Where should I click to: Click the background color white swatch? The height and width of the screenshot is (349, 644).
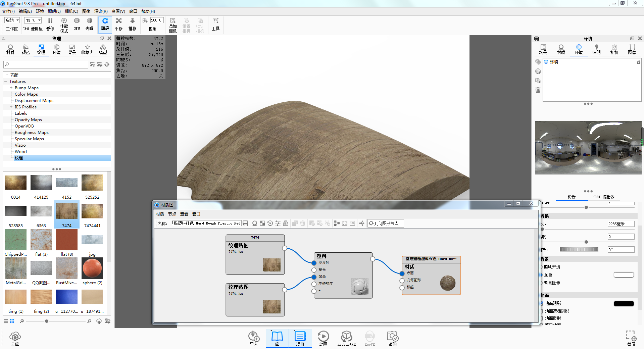point(624,275)
